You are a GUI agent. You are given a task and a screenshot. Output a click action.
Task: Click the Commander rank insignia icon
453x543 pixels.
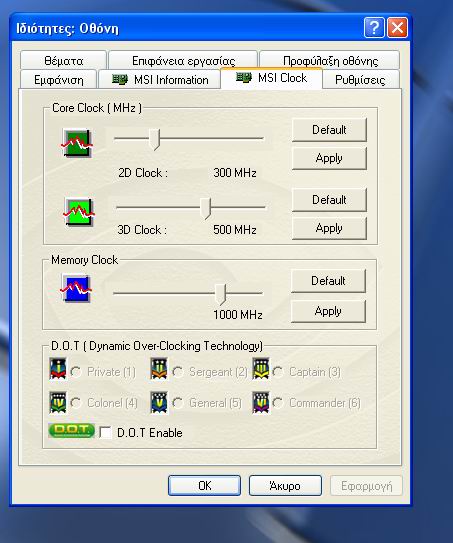click(x=261, y=402)
